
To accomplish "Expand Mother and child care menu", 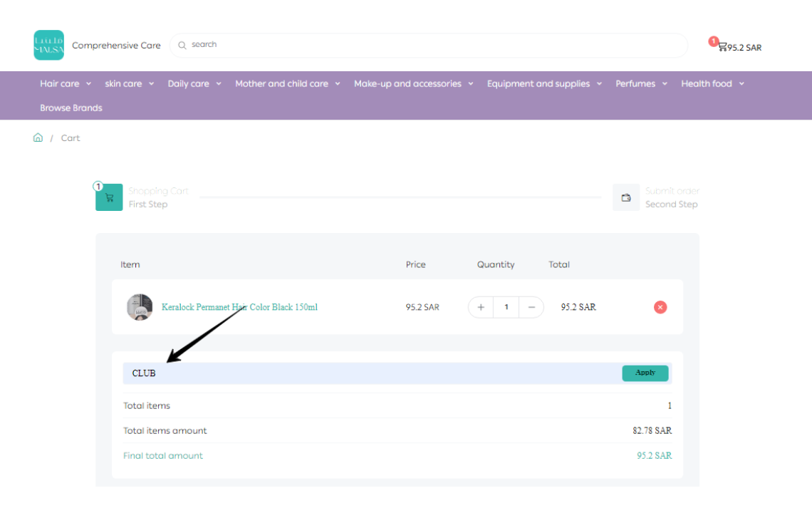I will [x=288, y=83].
